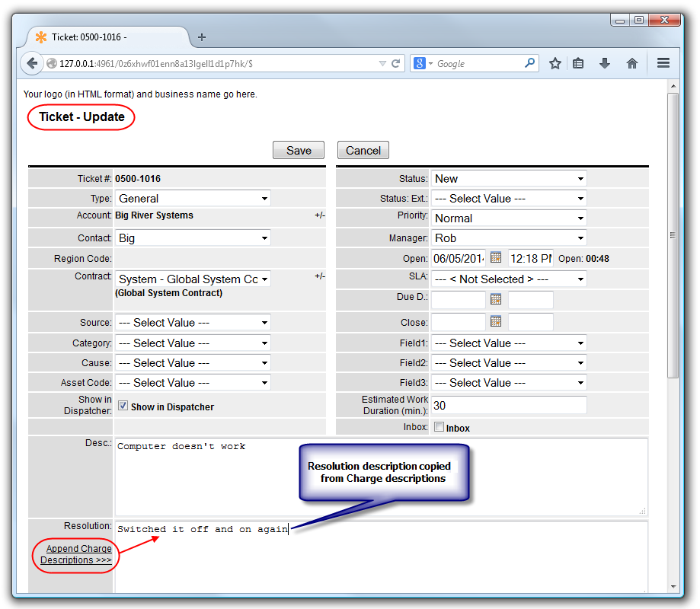The image size is (700, 609).
Task: Open the Firefox hamburger menu
Action: [x=662, y=63]
